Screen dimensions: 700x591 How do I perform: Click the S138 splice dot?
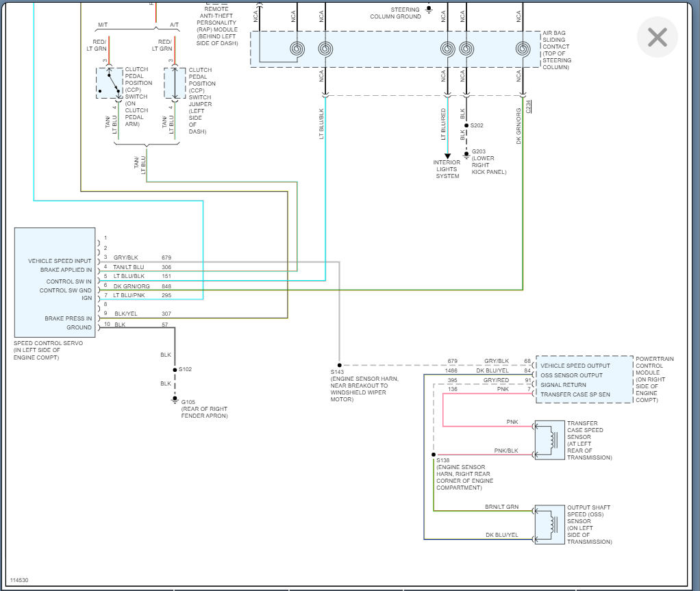pyautogui.click(x=434, y=455)
